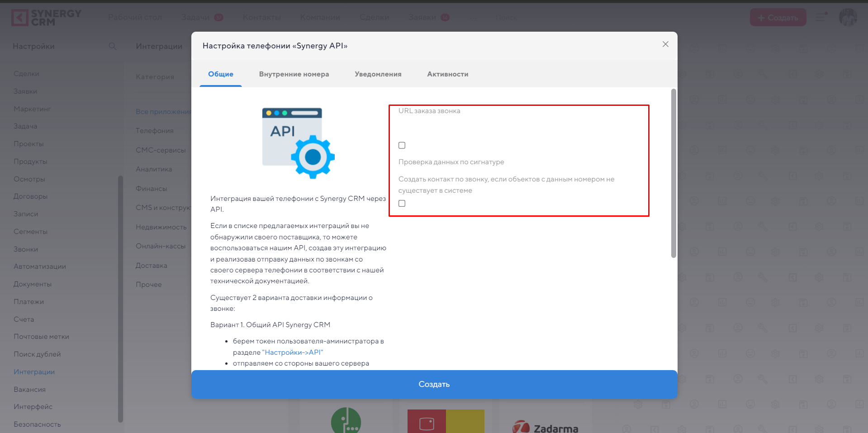Click the search magnifier next to Настройки
This screenshot has width=868, height=433.
113,46
